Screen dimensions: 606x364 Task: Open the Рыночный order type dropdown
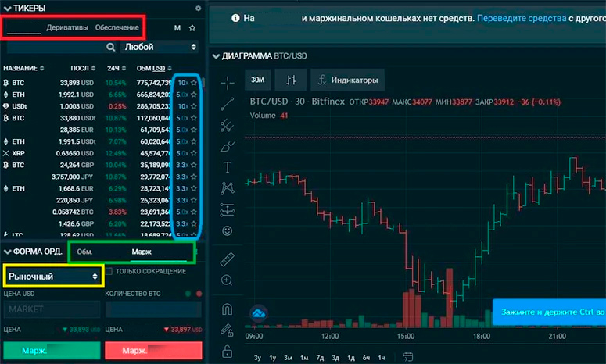(52, 276)
